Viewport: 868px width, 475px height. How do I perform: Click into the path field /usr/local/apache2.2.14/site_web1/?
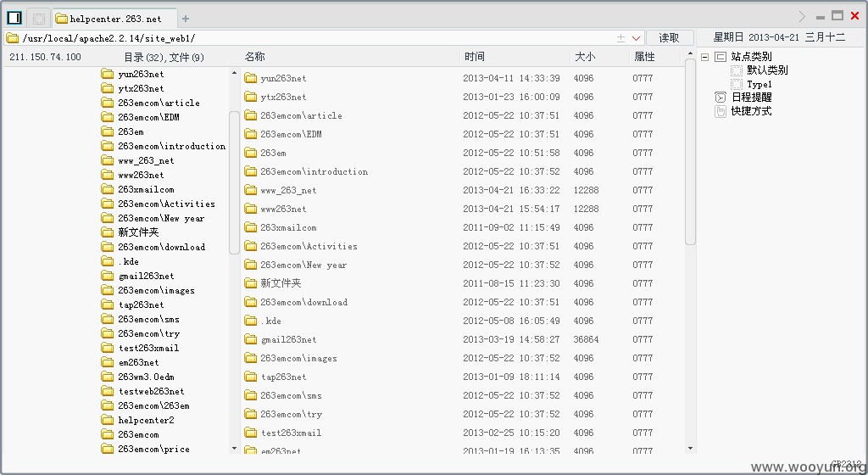[324, 38]
